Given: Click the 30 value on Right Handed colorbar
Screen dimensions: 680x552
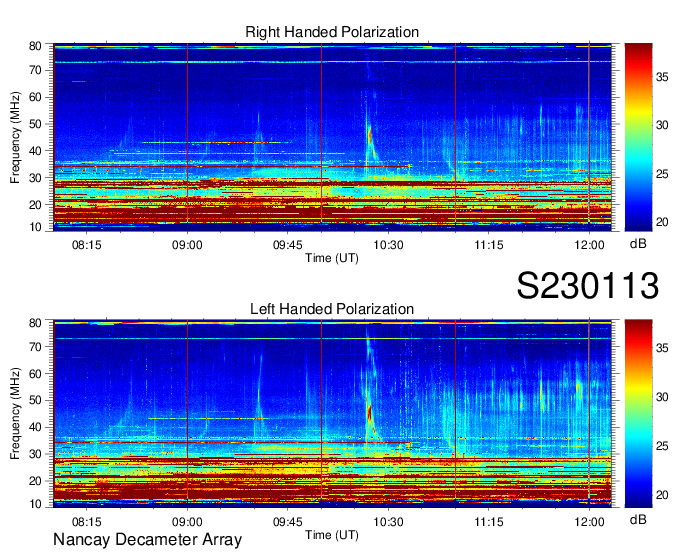Looking at the screenshot, I should 662,125.
